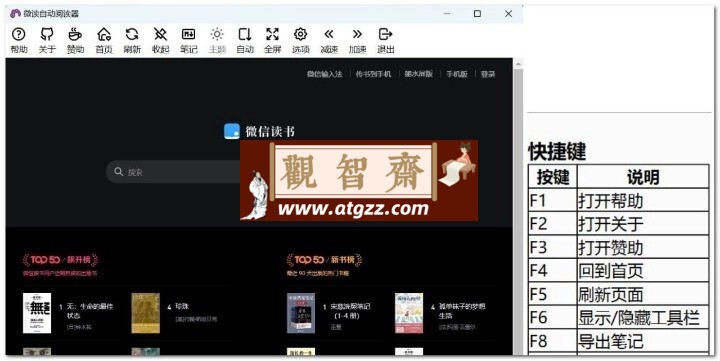Image resolution: width=720 pixels, height=361 pixels.
Task: Select 打开关于 table cell
Action: tap(643, 224)
